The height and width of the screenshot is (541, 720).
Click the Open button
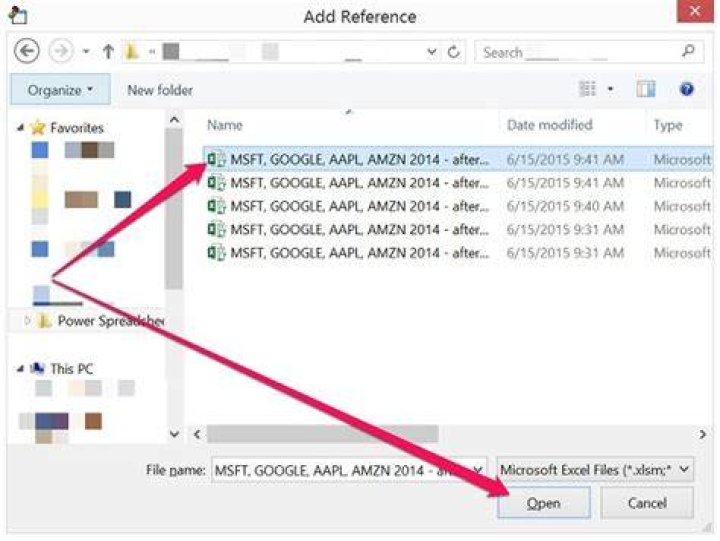(544, 503)
